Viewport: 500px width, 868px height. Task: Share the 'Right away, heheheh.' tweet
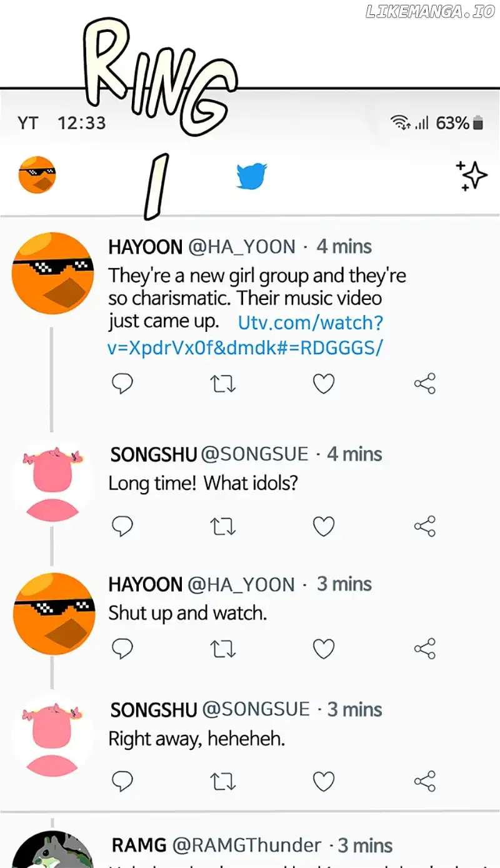click(x=425, y=781)
